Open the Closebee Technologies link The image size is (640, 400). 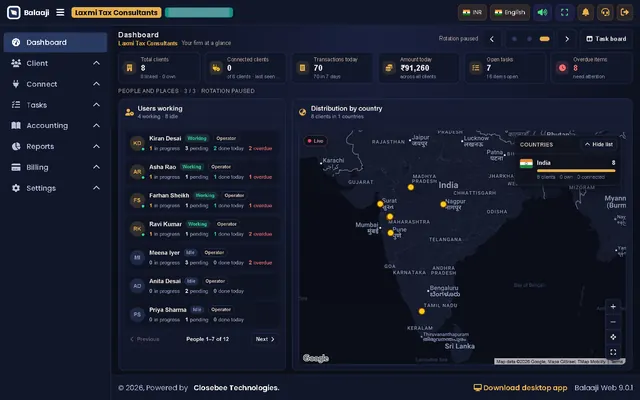coord(236,388)
